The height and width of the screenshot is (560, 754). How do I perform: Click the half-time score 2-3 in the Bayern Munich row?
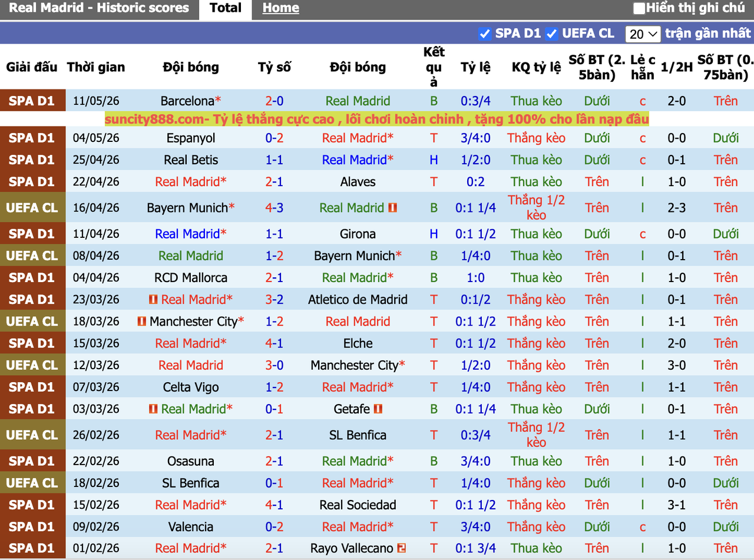point(677,208)
